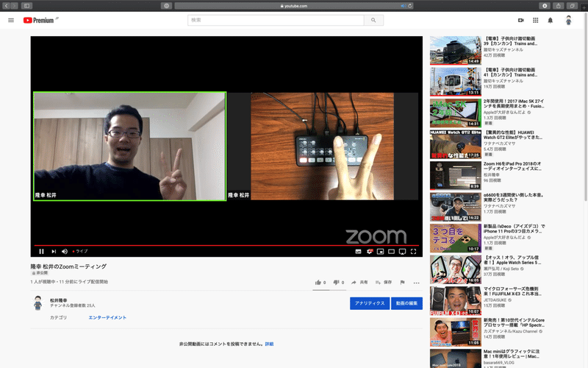This screenshot has width=588, height=368.
Task: Open the 電車 子供向け踏切動画 41 thumbnail
Action: [455, 82]
